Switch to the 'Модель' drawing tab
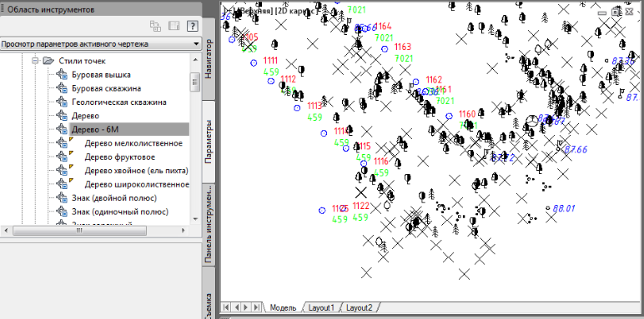The height and width of the screenshot is (319, 644). coord(283,307)
